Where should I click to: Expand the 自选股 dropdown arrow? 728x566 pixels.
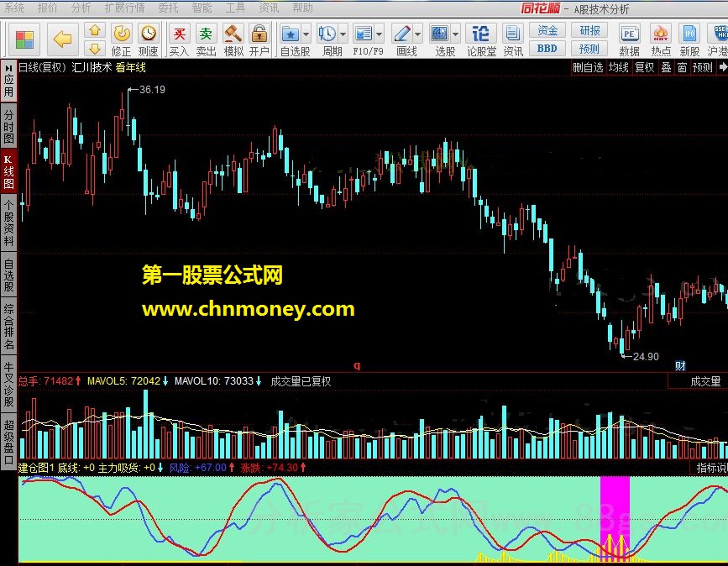point(306,34)
